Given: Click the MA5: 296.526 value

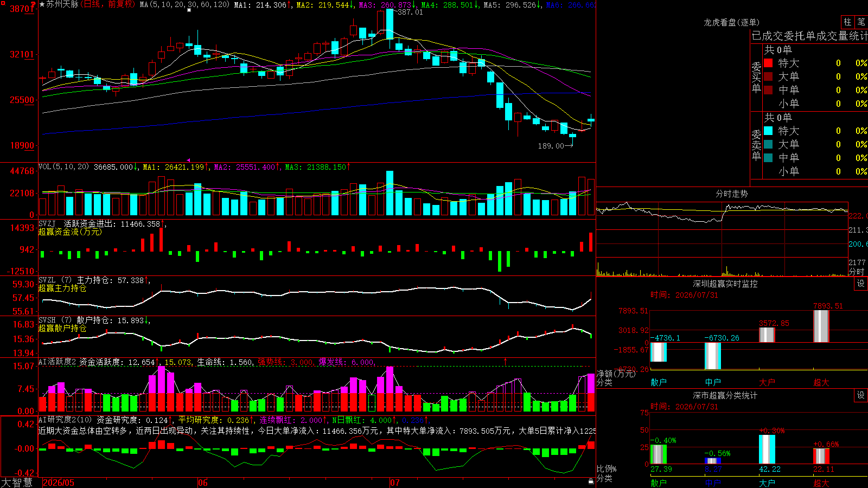Looking at the screenshot, I should 510,4.
